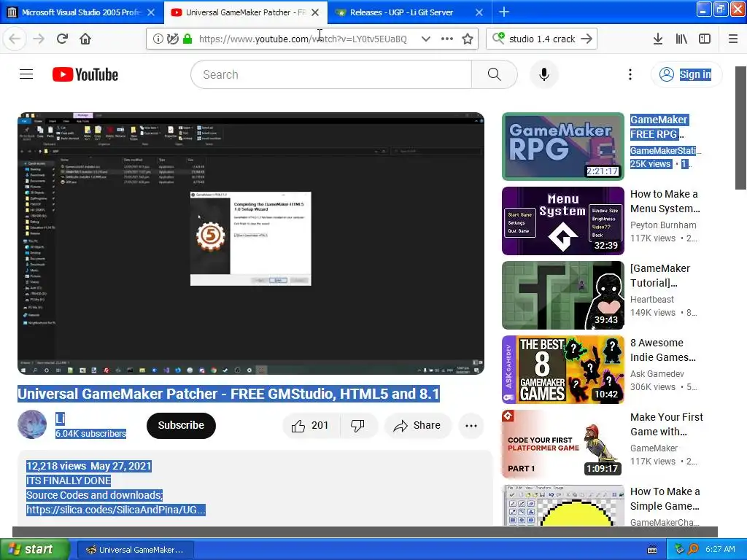Switch to Releases - UGP Git Server tab
The height and width of the screenshot is (560, 747).
[x=401, y=12]
